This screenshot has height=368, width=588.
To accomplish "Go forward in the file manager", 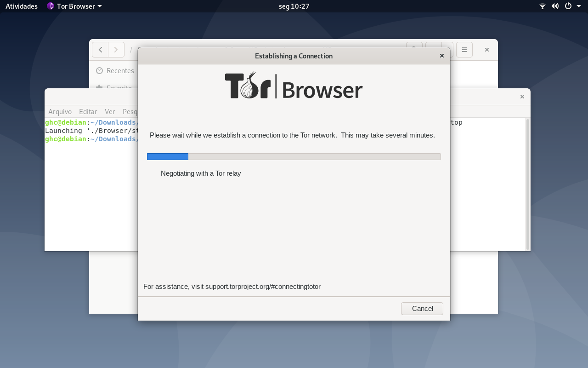I will click(x=116, y=50).
